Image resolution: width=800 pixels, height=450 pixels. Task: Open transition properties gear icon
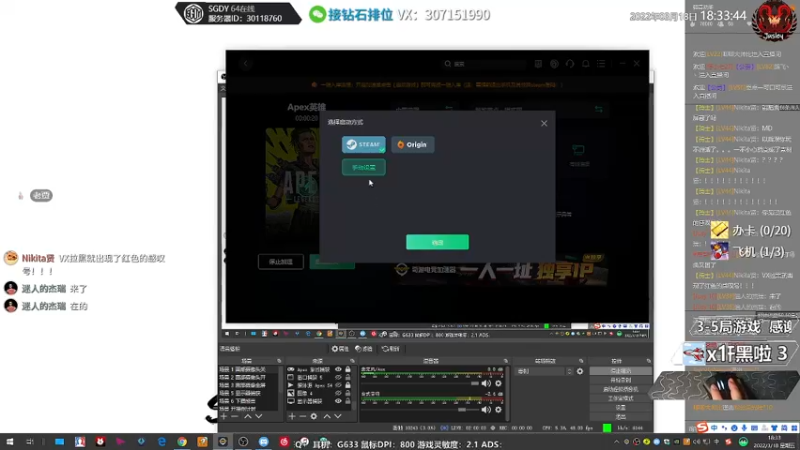[x=580, y=371]
